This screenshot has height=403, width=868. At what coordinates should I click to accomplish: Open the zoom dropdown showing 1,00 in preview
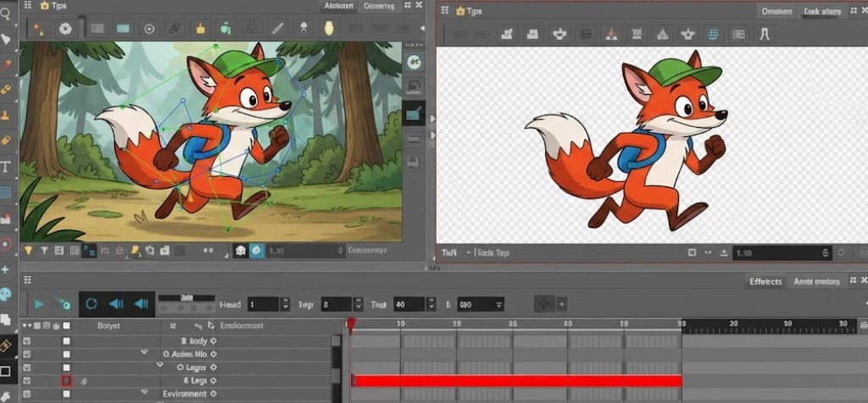click(x=782, y=253)
